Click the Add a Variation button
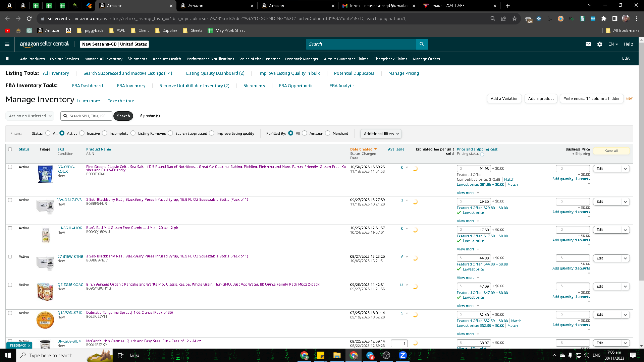Image resolution: width=644 pixels, height=362 pixels. click(x=504, y=99)
